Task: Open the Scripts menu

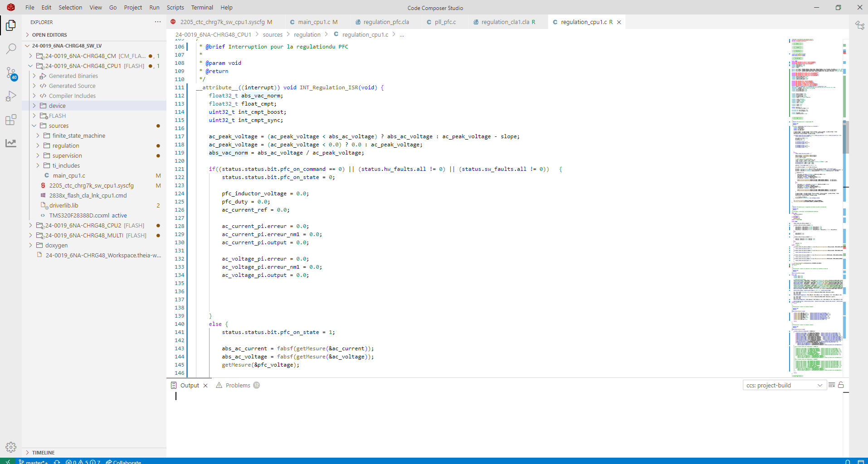Action: pos(175,7)
